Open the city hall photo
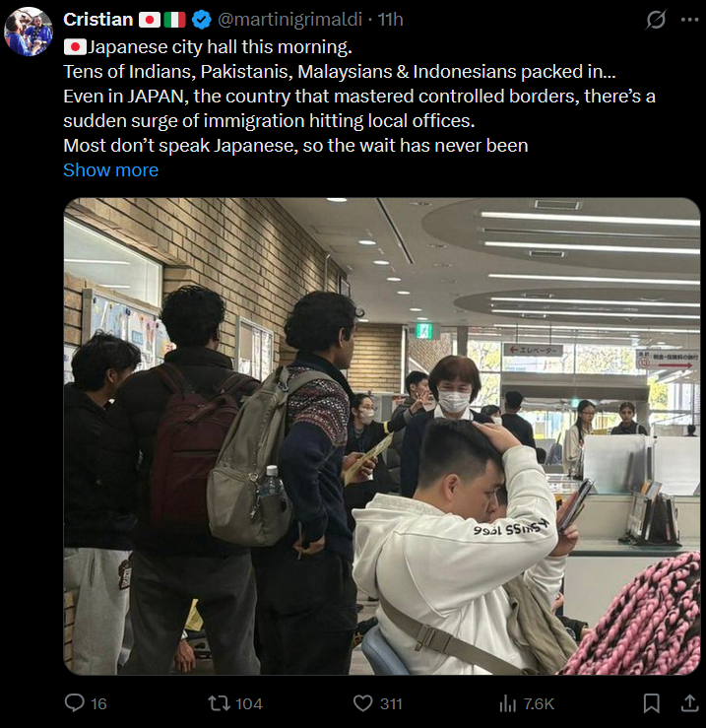Image resolution: width=706 pixels, height=728 pixels. [381, 436]
